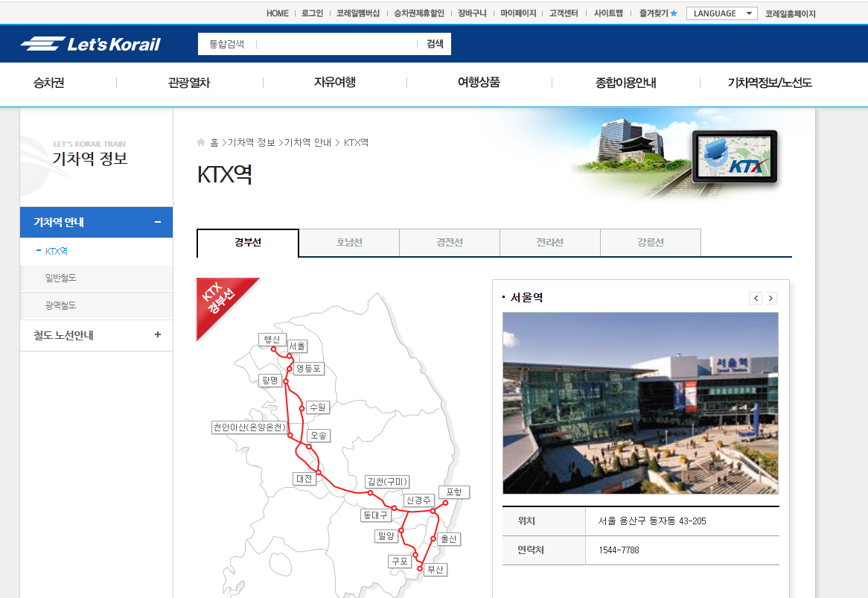This screenshot has height=598, width=868.
Task: Select 수원 station on the map
Action: tap(318, 407)
